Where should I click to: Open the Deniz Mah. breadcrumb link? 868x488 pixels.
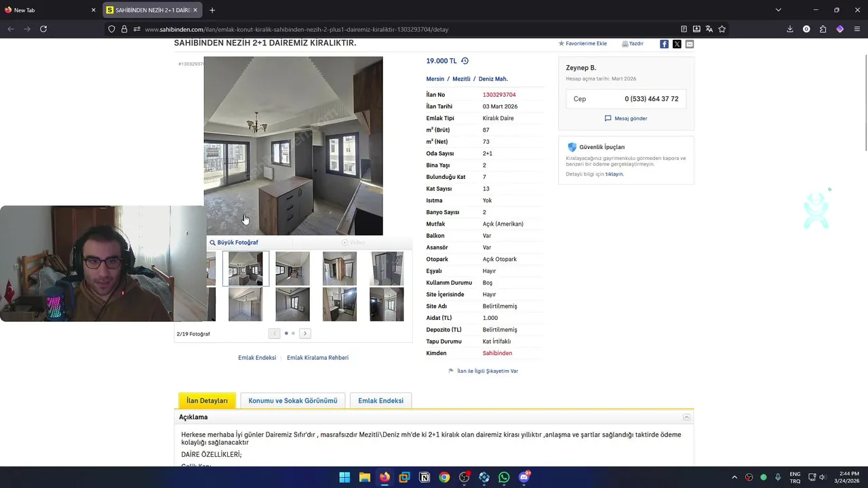coord(493,79)
